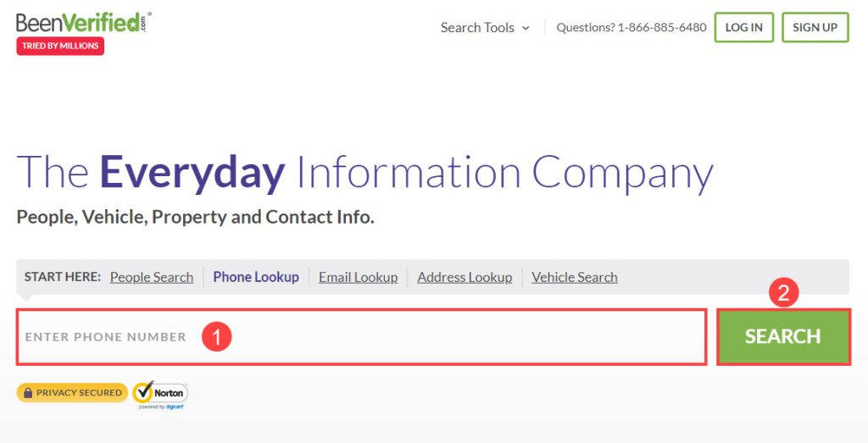Click the red number 2 marker

783,294
